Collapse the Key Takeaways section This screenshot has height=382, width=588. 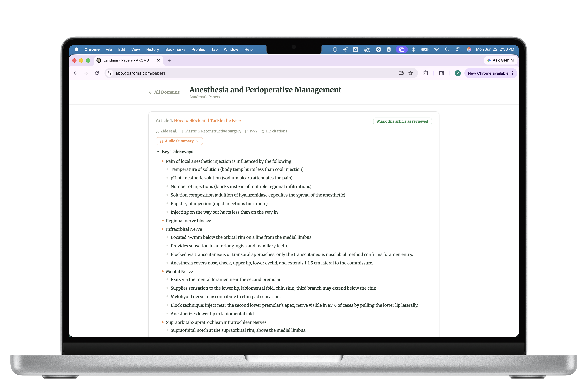pos(175,151)
